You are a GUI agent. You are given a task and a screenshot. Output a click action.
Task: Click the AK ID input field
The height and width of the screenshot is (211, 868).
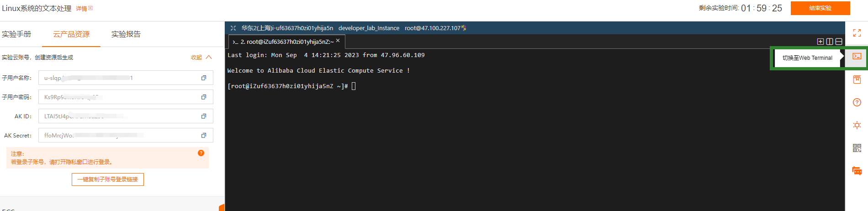click(119, 116)
